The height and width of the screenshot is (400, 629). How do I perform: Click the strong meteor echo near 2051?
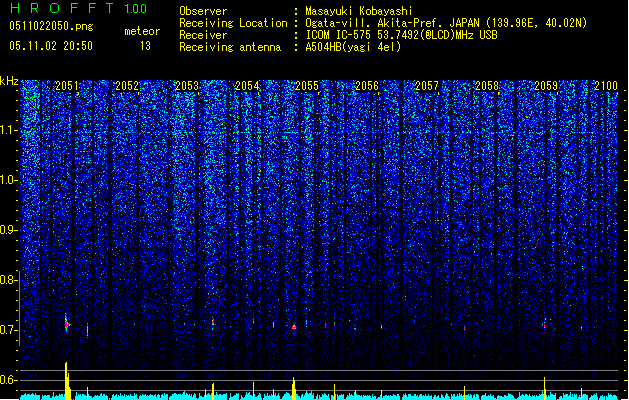(x=67, y=323)
